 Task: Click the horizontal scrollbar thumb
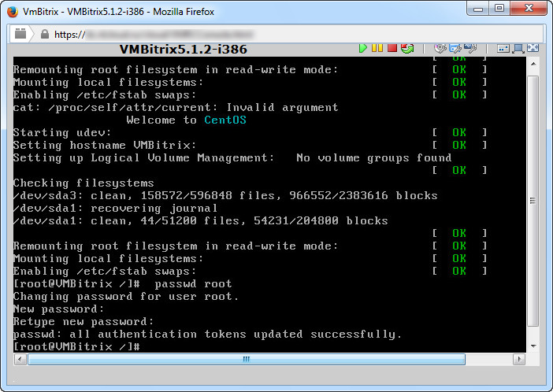[x=247, y=360]
